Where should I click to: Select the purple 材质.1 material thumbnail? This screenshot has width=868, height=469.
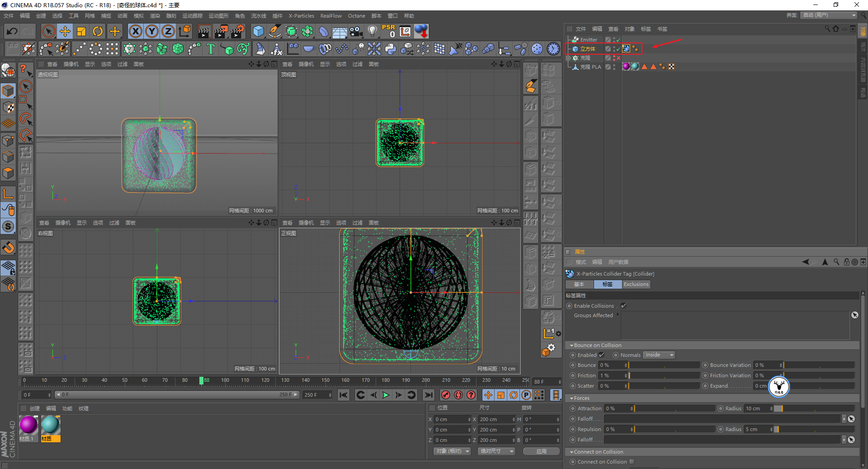pyautogui.click(x=28, y=425)
